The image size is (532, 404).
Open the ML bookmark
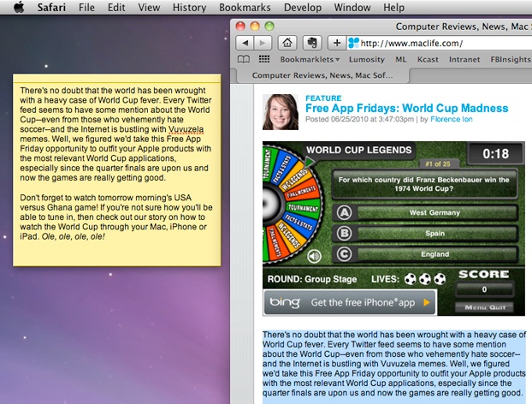(x=400, y=59)
